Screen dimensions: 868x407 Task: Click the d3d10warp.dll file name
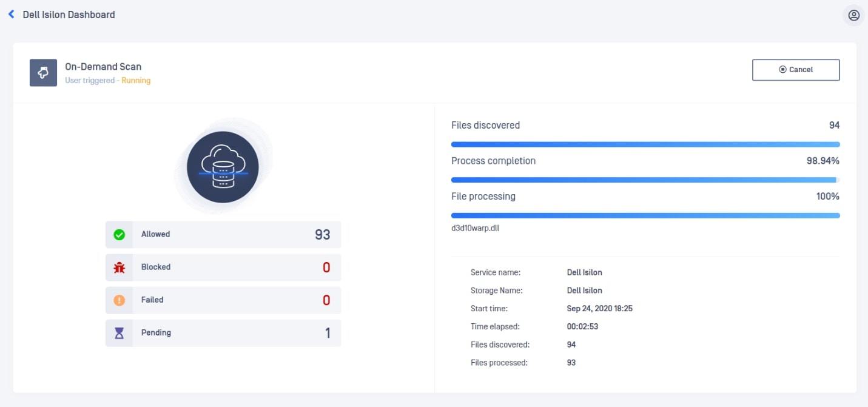click(475, 229)
